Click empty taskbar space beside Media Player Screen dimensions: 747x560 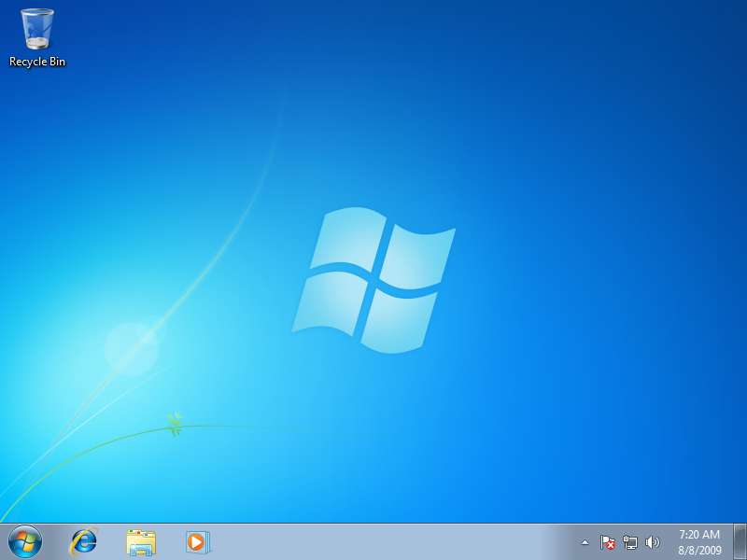click(x=280, y=541)
